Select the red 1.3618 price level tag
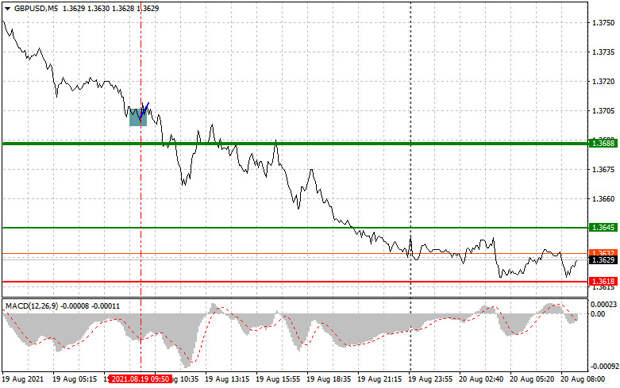Viewport: 620px width, 388px height. (603, 281)
